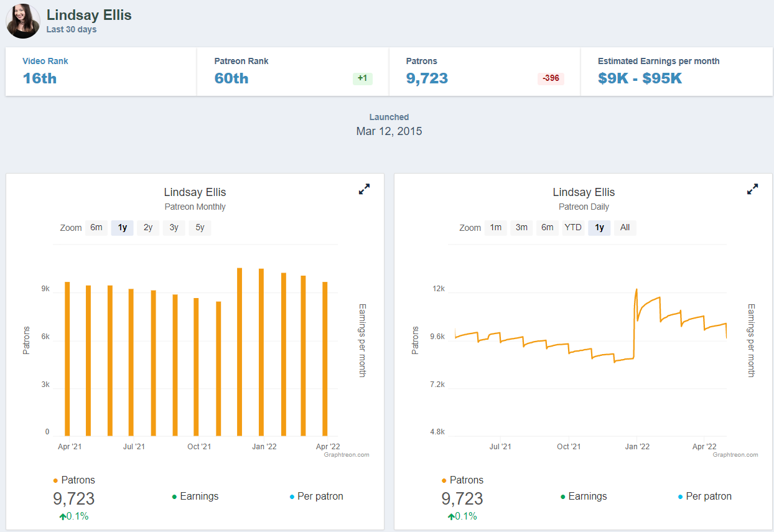774x532 pixels.
Task: Open Graphtreon.com credit on Daily chart
Action: pos(735,455)
